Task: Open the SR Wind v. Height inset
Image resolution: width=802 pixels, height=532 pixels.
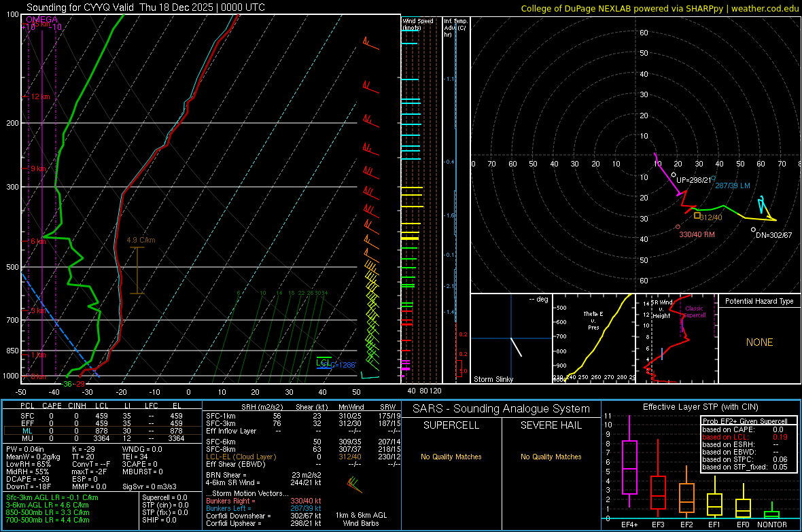Action: pos(676,338)
